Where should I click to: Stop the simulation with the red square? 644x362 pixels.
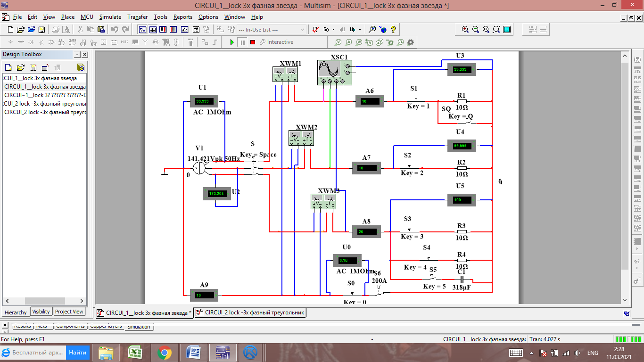(253, 42)
